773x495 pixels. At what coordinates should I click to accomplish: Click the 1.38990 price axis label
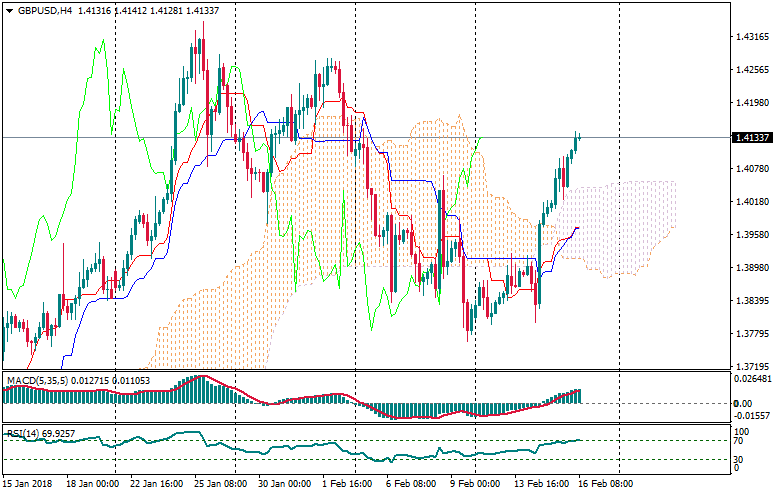point(750,268)
